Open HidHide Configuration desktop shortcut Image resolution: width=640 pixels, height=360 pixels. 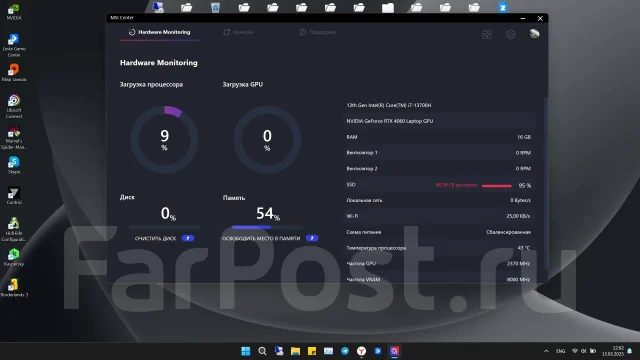(14, 229)
